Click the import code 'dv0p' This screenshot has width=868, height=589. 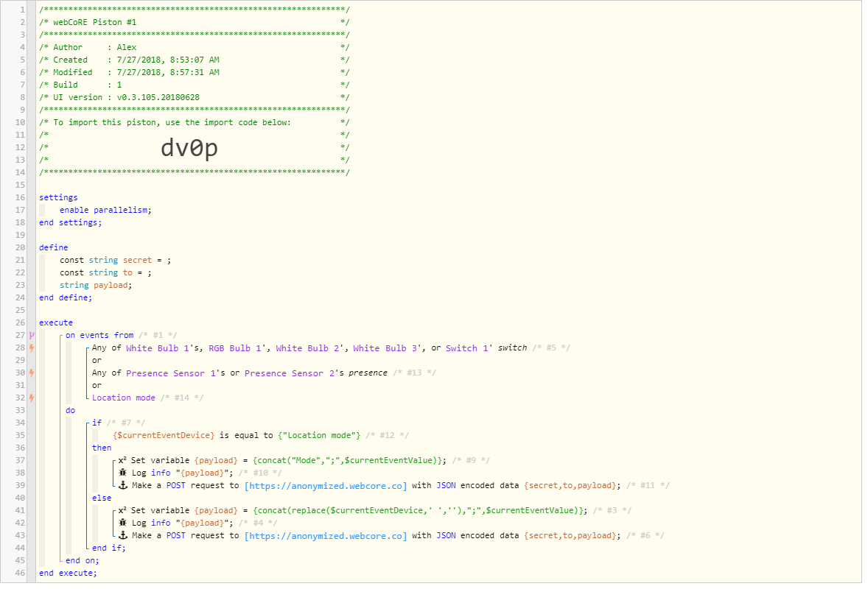pyautogui.click(x=189, y=148)
